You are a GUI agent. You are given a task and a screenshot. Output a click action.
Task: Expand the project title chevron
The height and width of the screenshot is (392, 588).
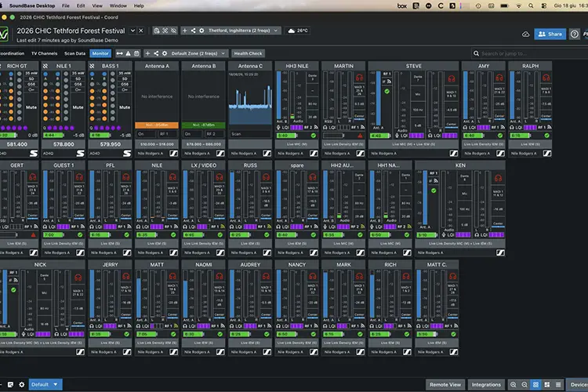pyautogui.click(x=132, y=31)
